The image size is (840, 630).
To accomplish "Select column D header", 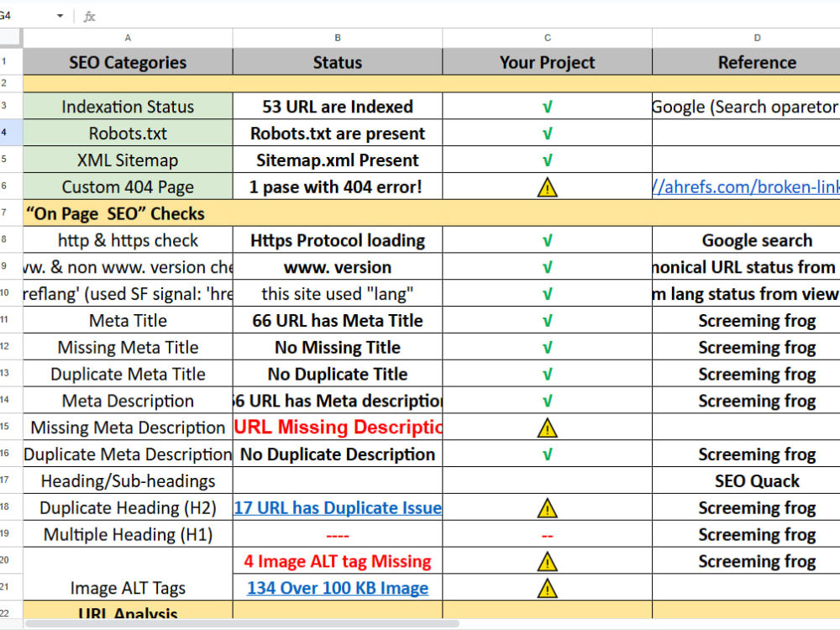I will [746, 38].
